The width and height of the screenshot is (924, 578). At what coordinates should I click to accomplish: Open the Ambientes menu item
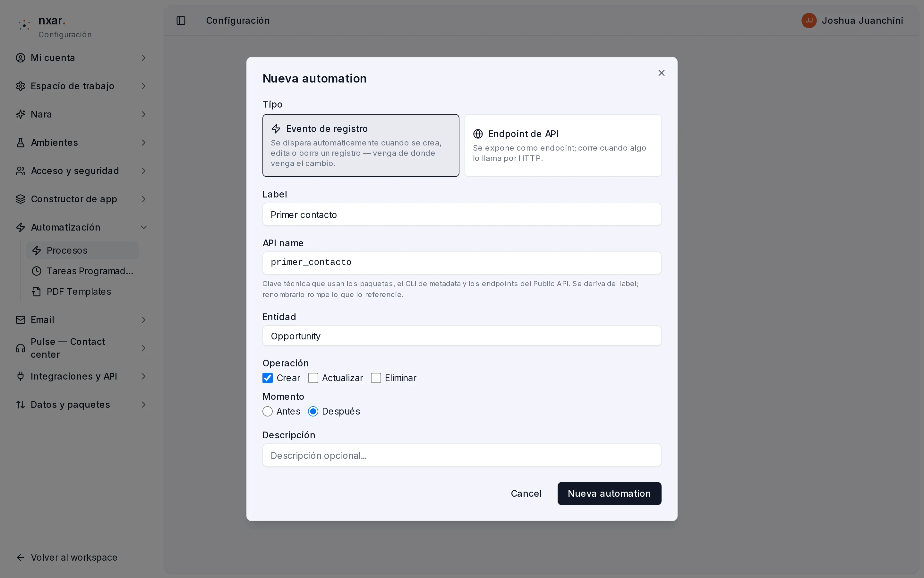(x=82, y=143)
